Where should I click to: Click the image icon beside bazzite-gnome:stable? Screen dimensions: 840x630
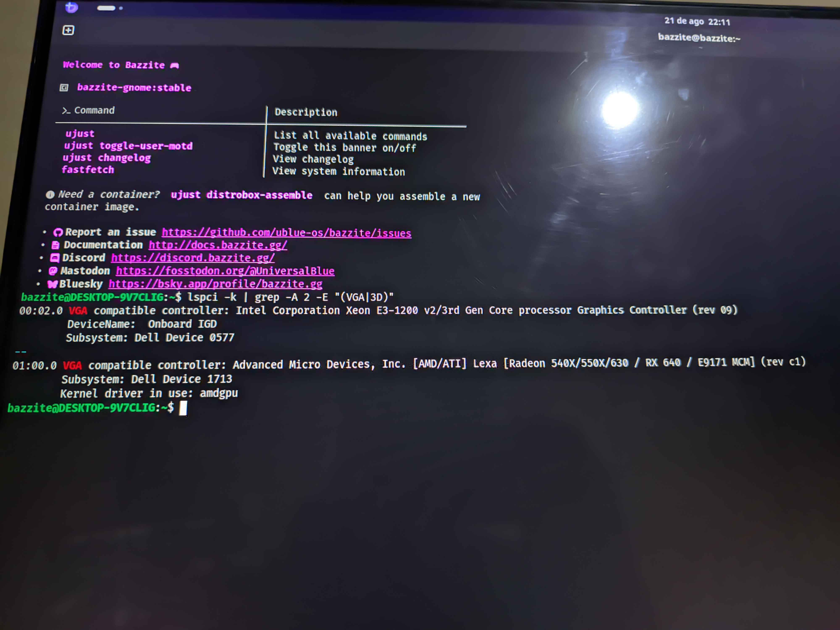[64, 88]
